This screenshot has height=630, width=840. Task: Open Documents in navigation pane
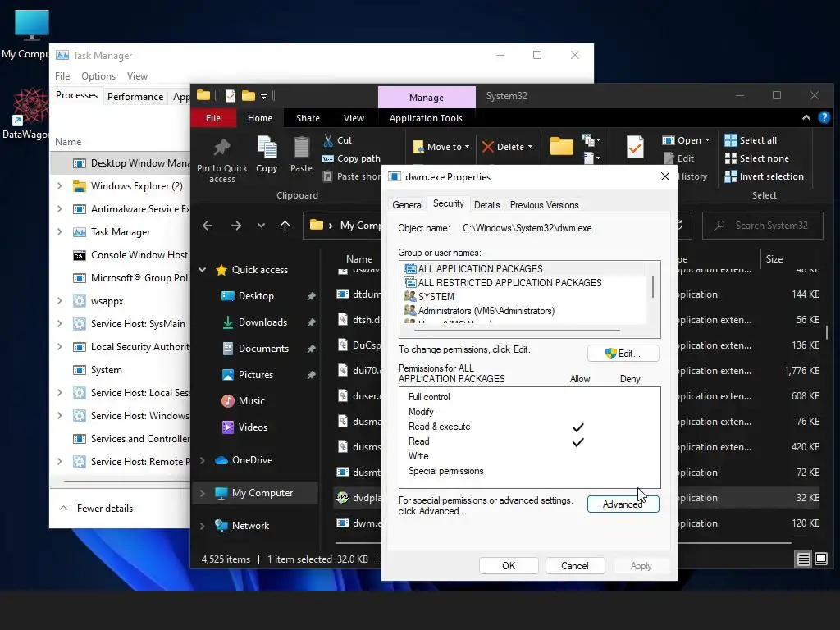[263, 349]
